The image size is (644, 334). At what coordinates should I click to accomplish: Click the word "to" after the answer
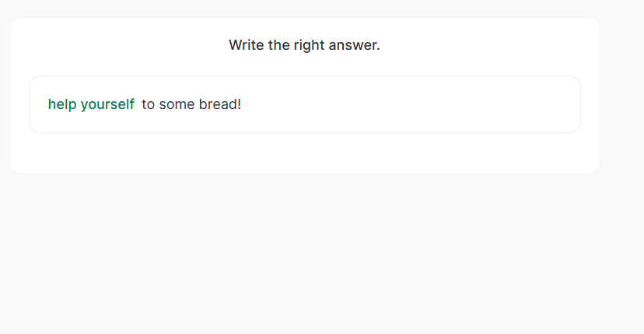point(148,104)
